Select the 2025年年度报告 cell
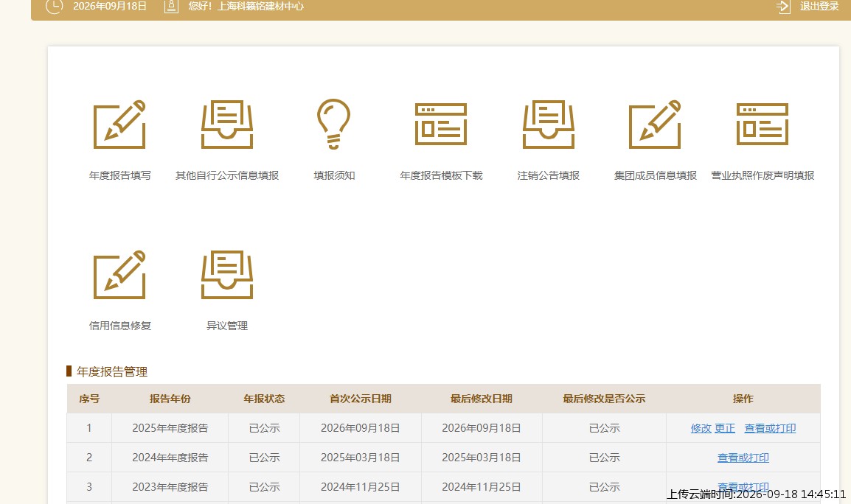Viewport: 851px width, 504px height. point(170,428)
